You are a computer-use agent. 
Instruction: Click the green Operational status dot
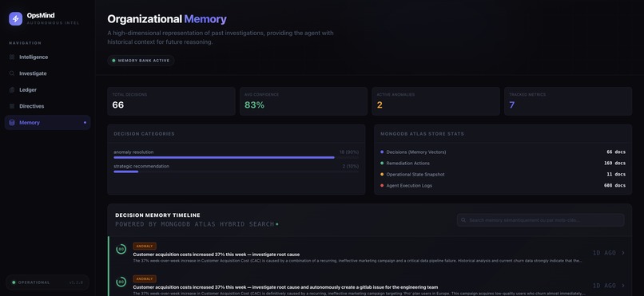click(14, 282)
